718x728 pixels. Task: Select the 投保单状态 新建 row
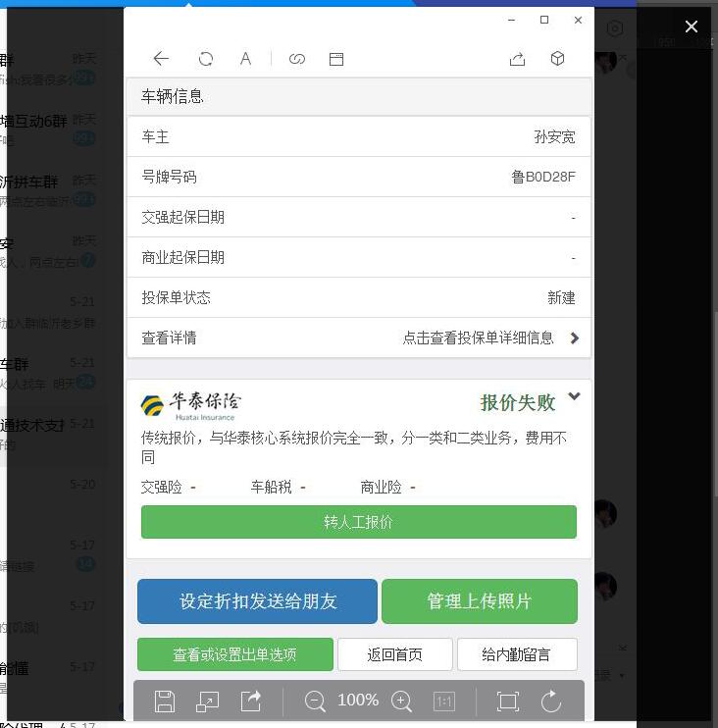[x=359, y=297]
